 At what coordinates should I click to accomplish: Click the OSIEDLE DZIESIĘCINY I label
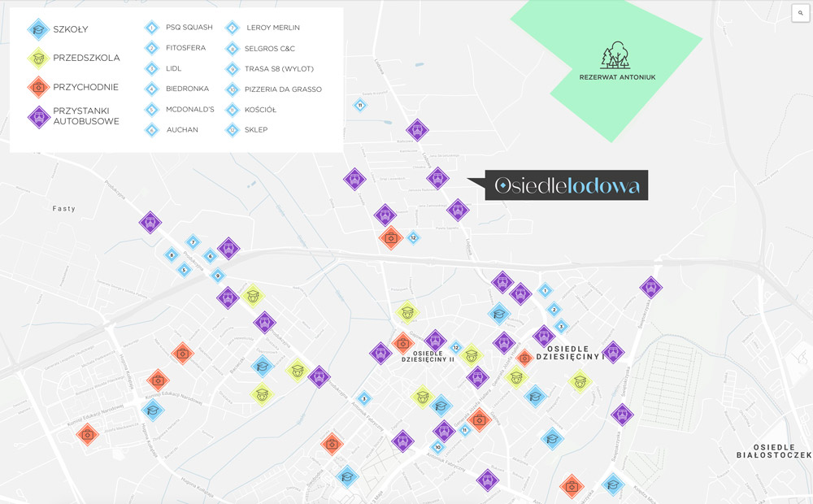coord(571,353)
